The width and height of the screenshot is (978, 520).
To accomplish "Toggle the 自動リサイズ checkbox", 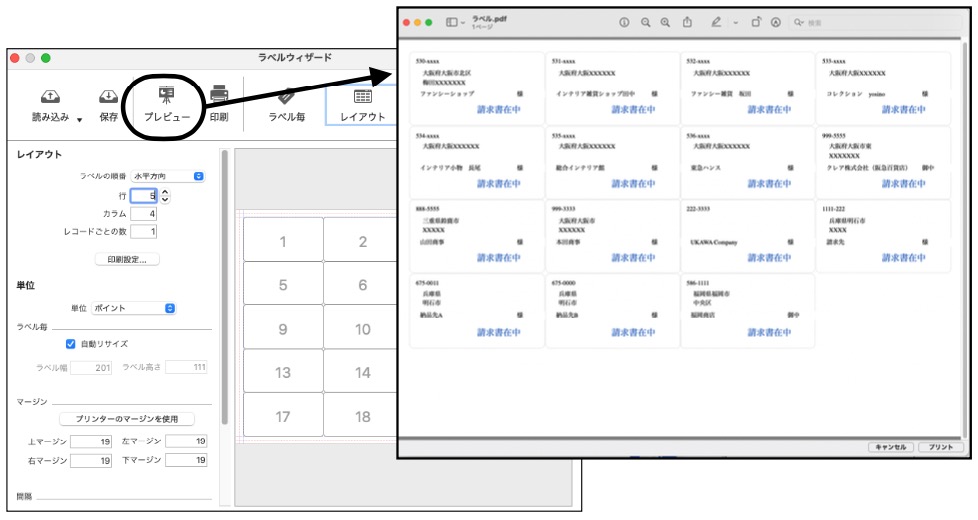I will pyautogui.click(x=71, y=344).
